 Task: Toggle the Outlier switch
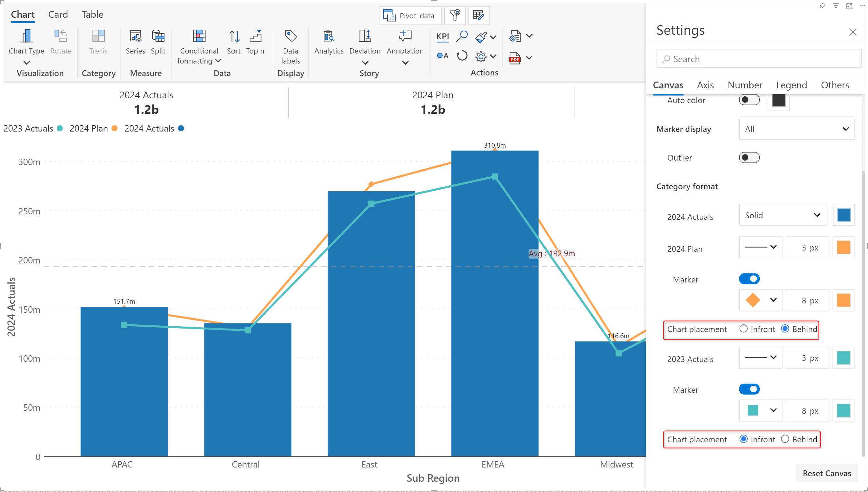pyautogui.click(x=749, y=157)
